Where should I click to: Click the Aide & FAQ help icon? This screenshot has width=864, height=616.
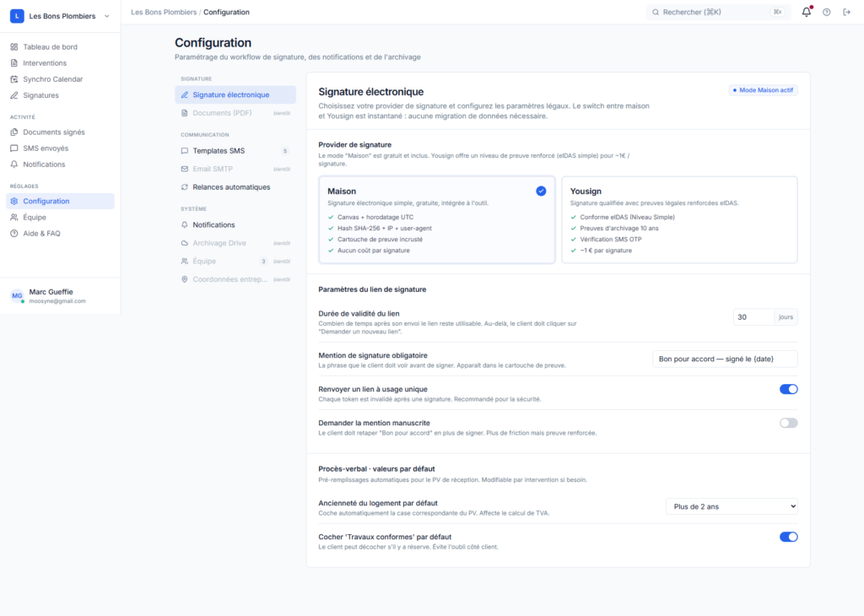[14, 233]
